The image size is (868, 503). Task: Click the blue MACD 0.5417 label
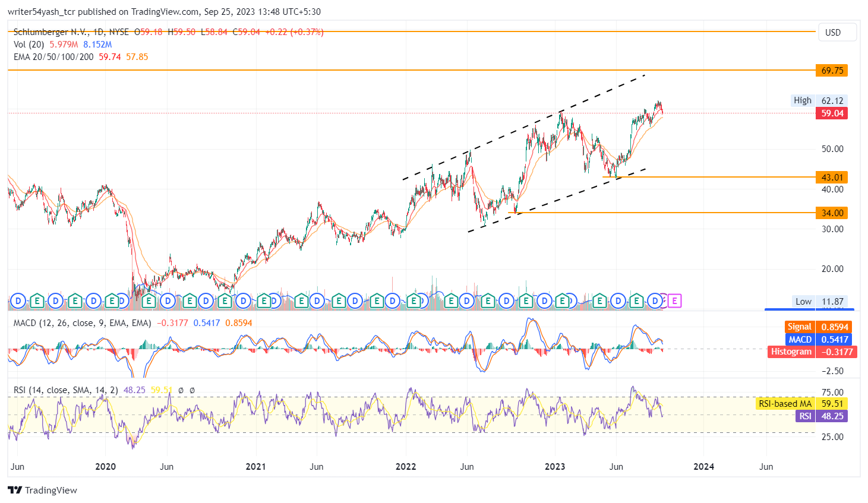tap(818, 339)
